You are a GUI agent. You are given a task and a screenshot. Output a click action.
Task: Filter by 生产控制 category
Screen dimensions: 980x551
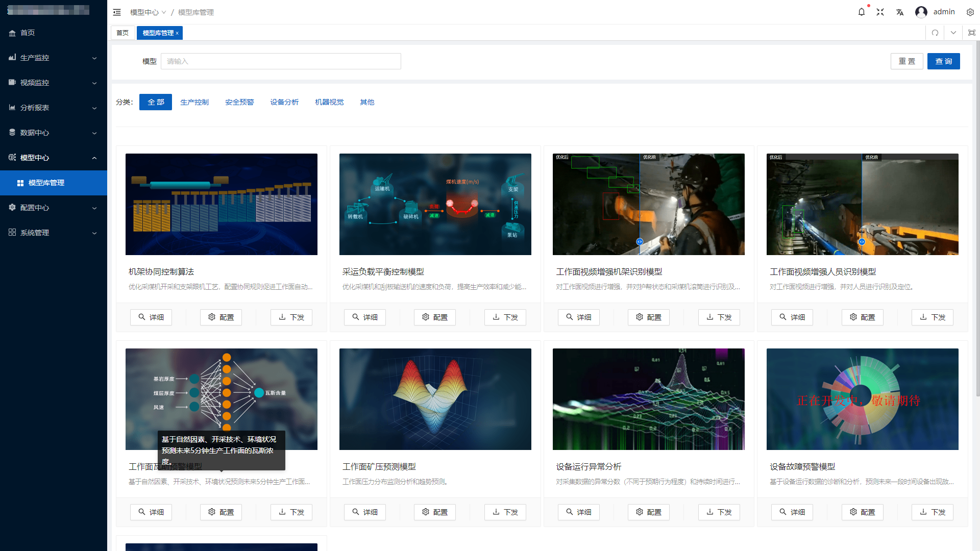(x=194, y=102)
